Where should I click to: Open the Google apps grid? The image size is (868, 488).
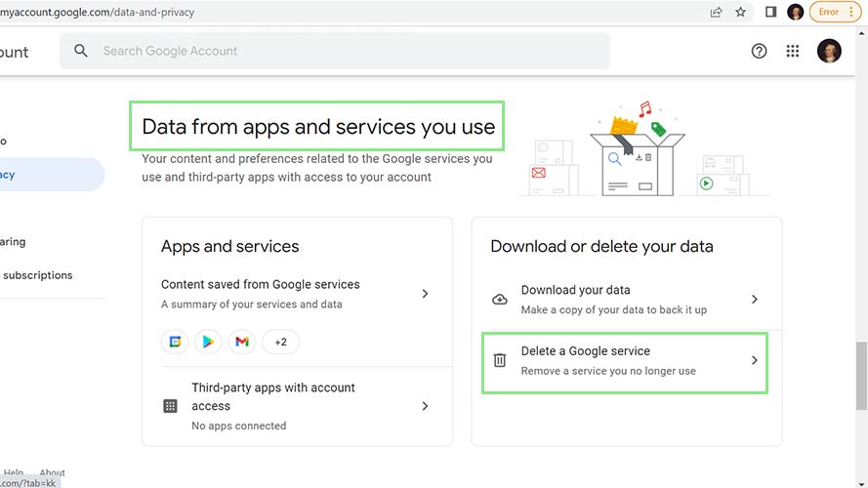pyautogui.click(x=792, y=51)
